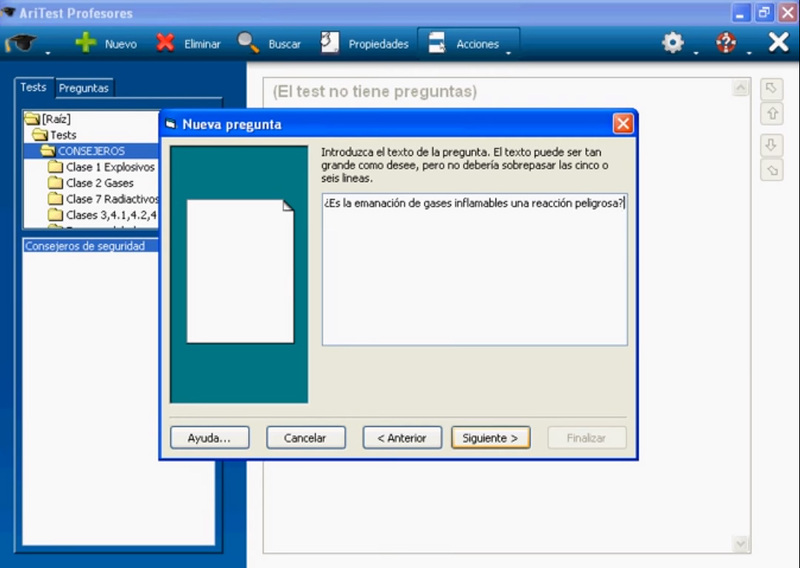Switch to the Preguntas tab
The height and width of the screenshot is (568, 800).
click(x=84, y=88)
